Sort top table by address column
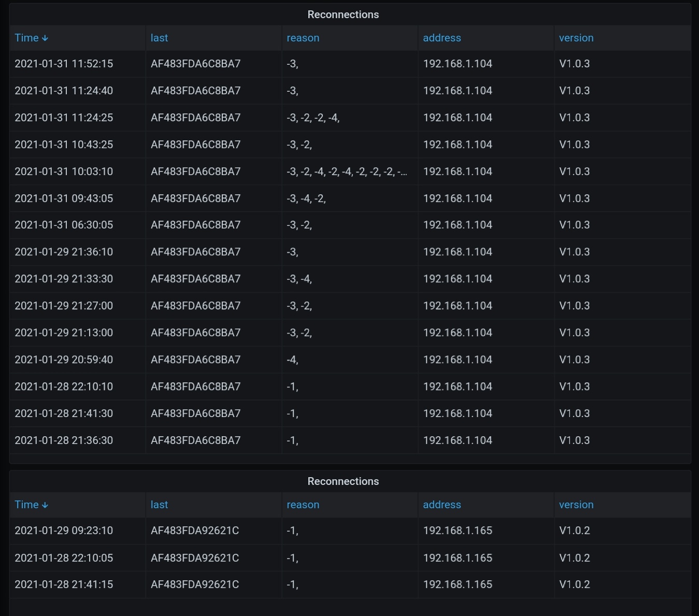Image resolution: width=699 pixels, height=616 pixels. 441,38
